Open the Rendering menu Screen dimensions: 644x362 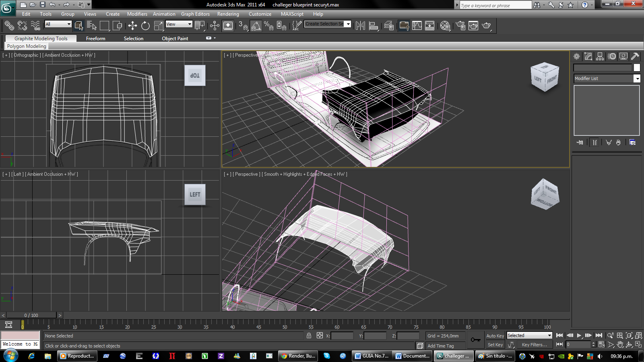228,14
